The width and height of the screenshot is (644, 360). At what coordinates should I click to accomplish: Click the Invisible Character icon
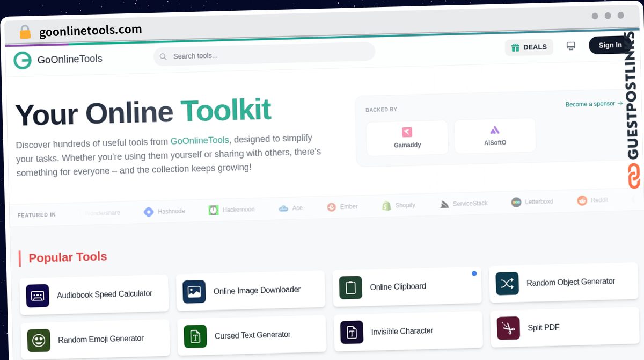point(352,333)
